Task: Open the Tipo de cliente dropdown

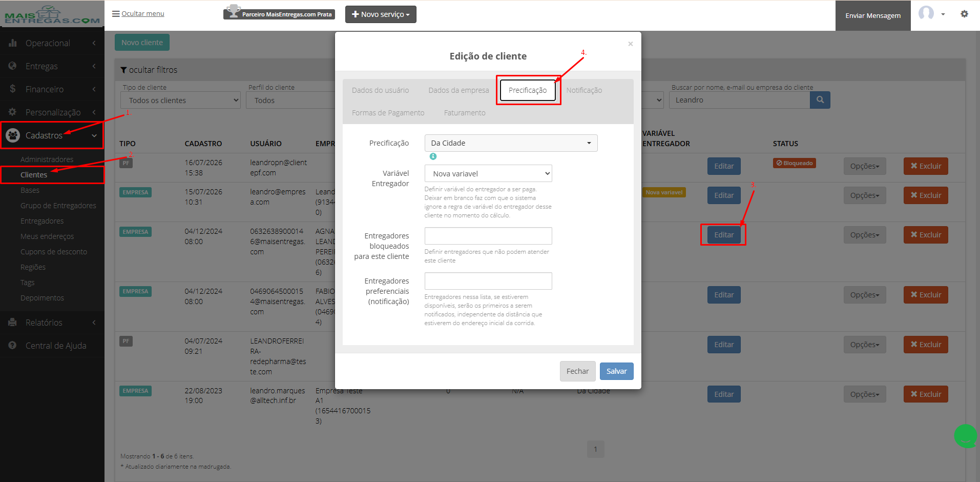Action: (x=181, y=100)
